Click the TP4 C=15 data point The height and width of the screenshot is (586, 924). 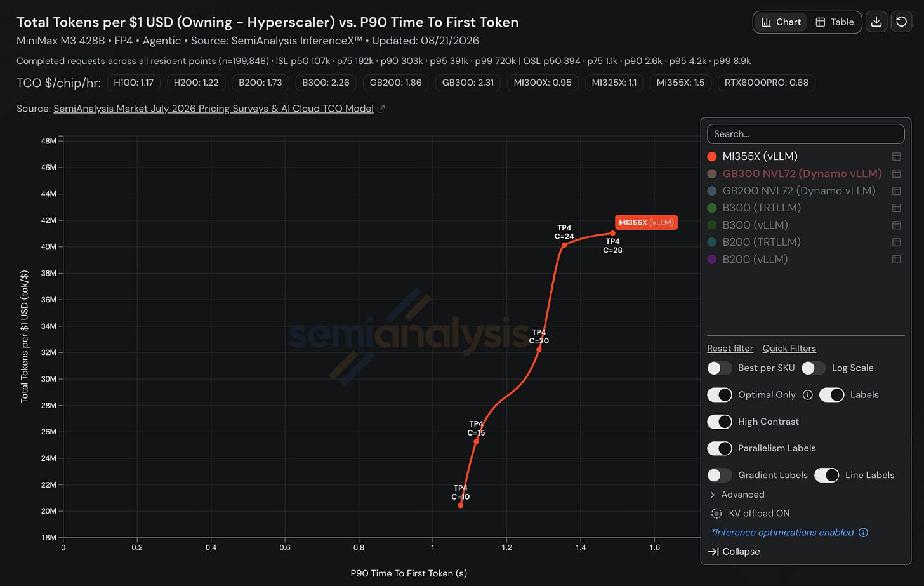477,441
